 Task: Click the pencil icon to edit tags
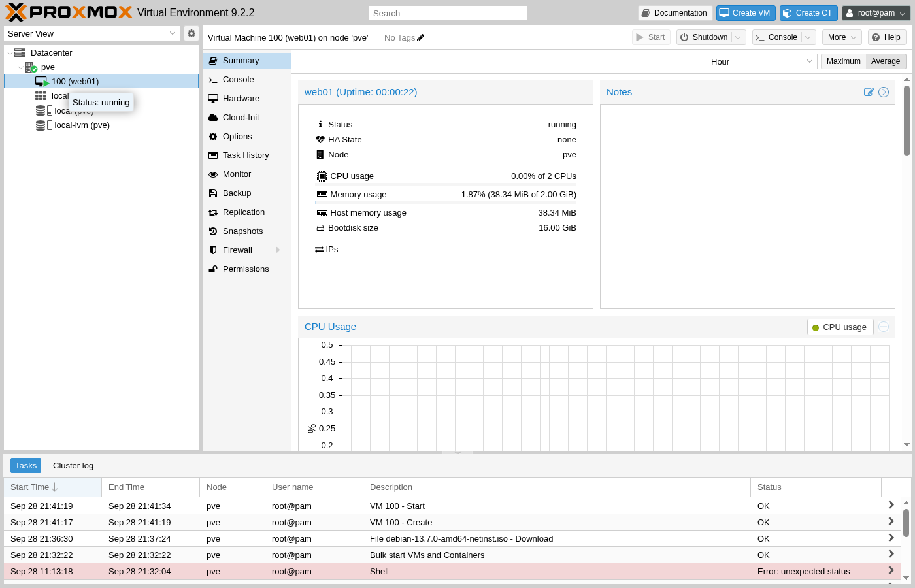[420, 37]
